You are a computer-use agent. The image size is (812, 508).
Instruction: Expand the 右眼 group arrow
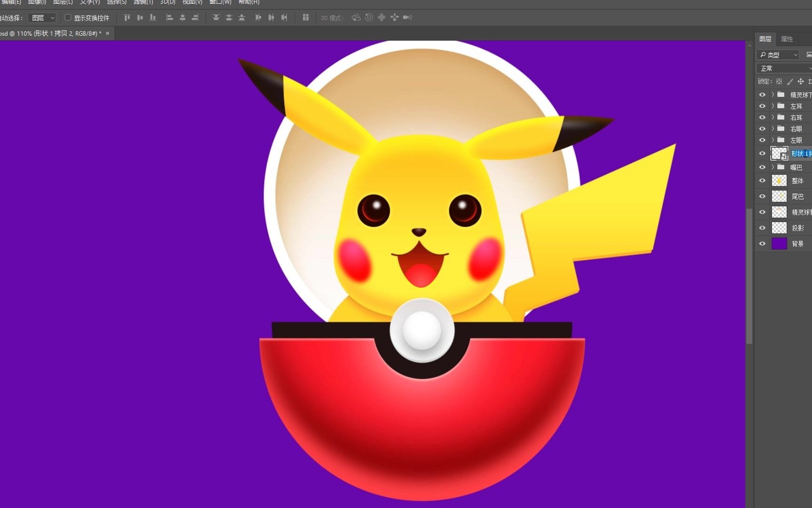click(773, 128)
